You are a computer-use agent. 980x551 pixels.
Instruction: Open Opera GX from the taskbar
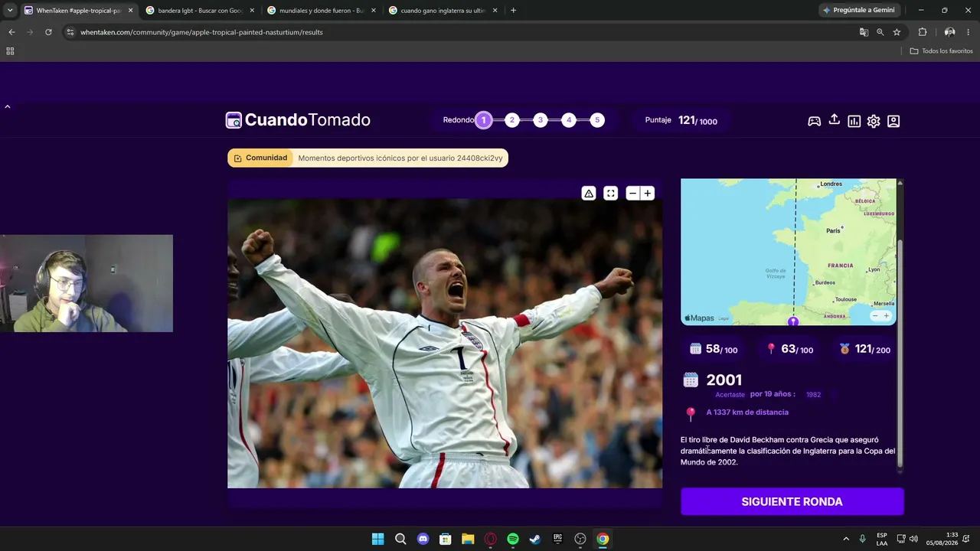(x=490, y=539)
